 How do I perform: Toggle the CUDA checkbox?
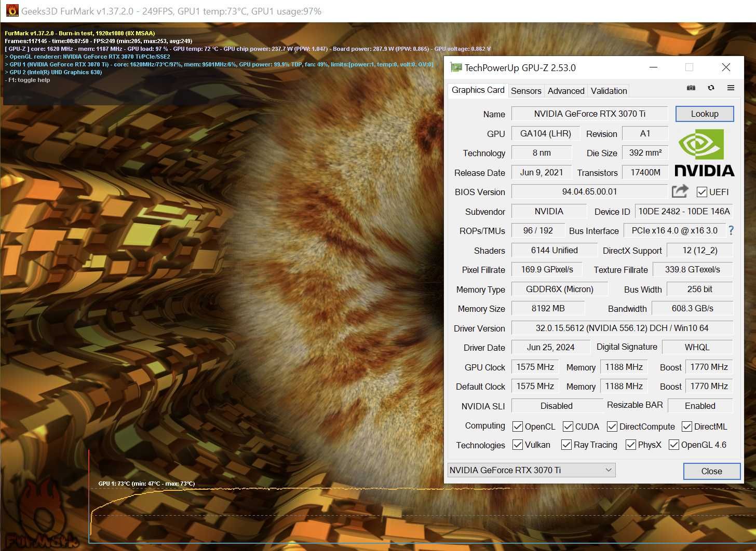click(x=568, y=426)
